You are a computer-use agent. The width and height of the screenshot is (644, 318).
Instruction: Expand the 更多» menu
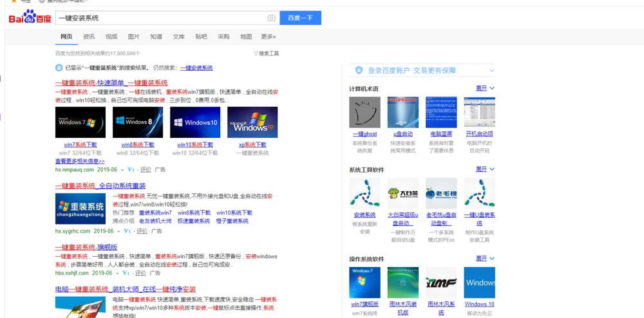(268, 37)
